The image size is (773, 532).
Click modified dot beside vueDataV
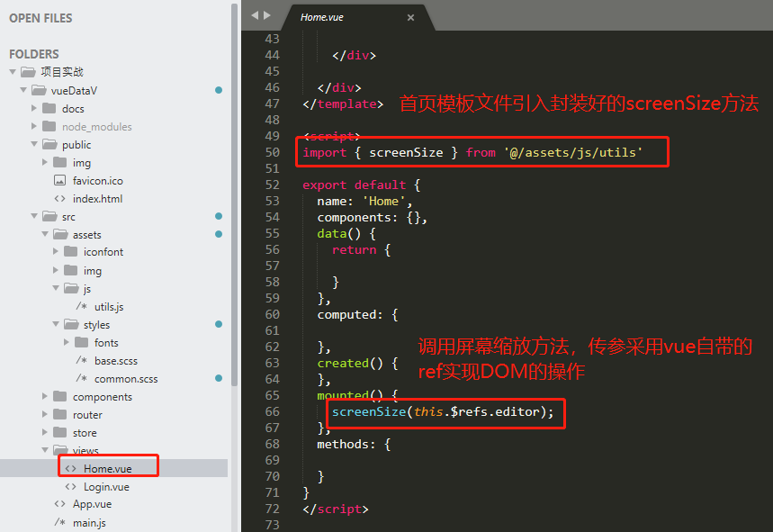(219, 90)
